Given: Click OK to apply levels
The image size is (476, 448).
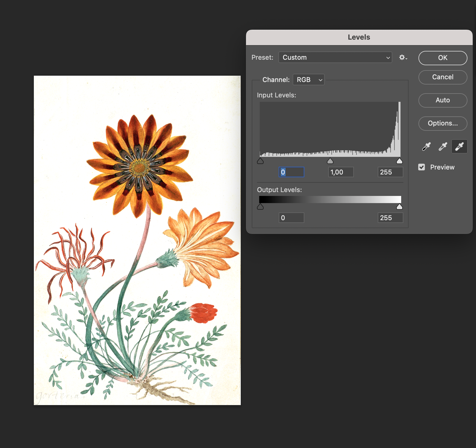Looking at the screenshot, I should 442,58.
